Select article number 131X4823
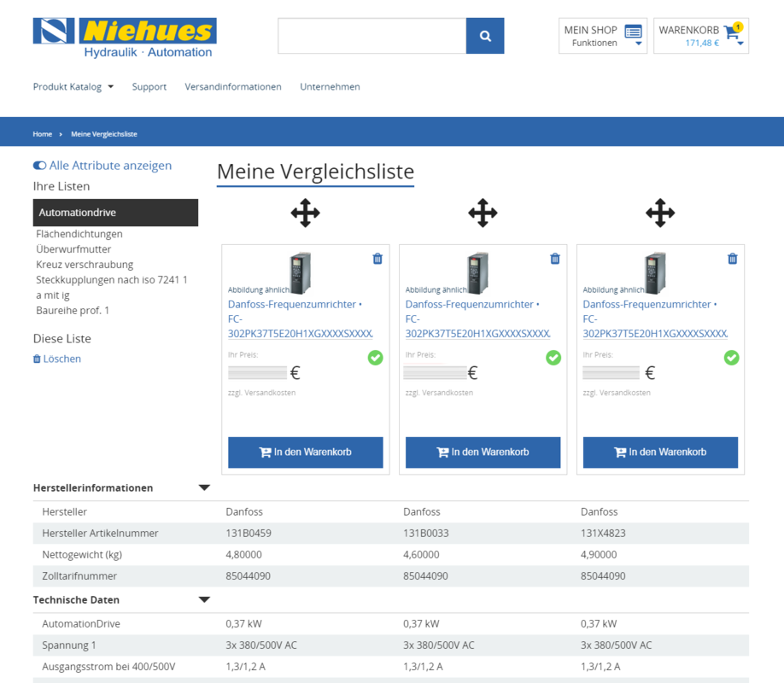The height and width of the screenshot is (683, 784). 603,534
